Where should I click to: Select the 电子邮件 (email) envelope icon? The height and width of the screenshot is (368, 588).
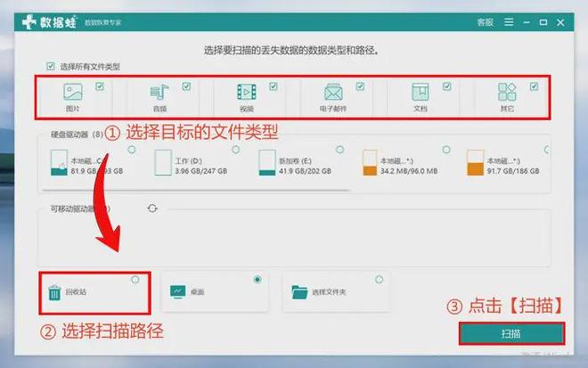coord(333,92)
